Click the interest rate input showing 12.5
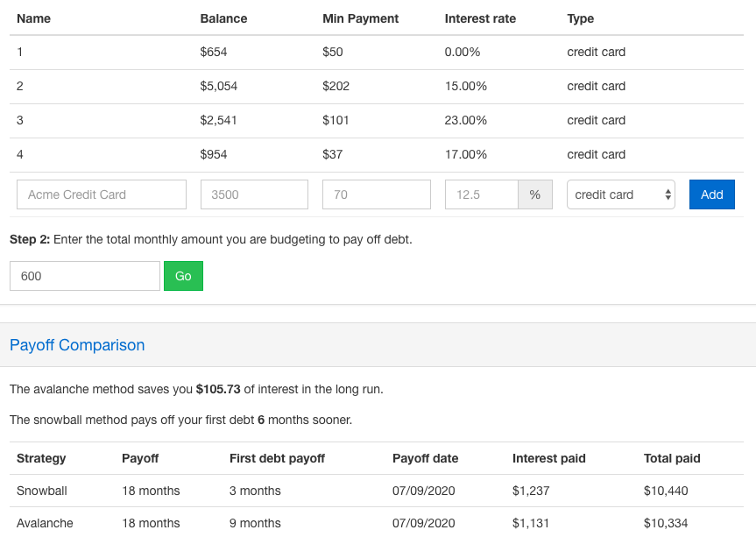The image size is (756, 544). tap(481, 194)
